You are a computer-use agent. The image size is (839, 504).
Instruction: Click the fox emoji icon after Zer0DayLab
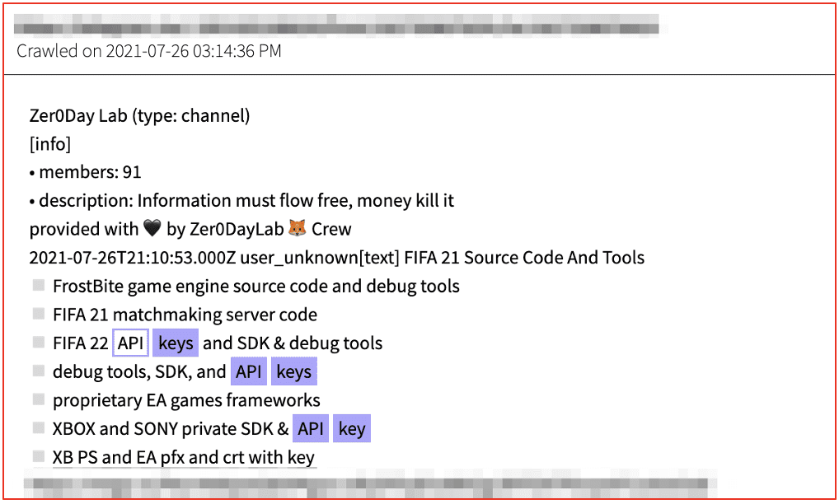[297, 228]
